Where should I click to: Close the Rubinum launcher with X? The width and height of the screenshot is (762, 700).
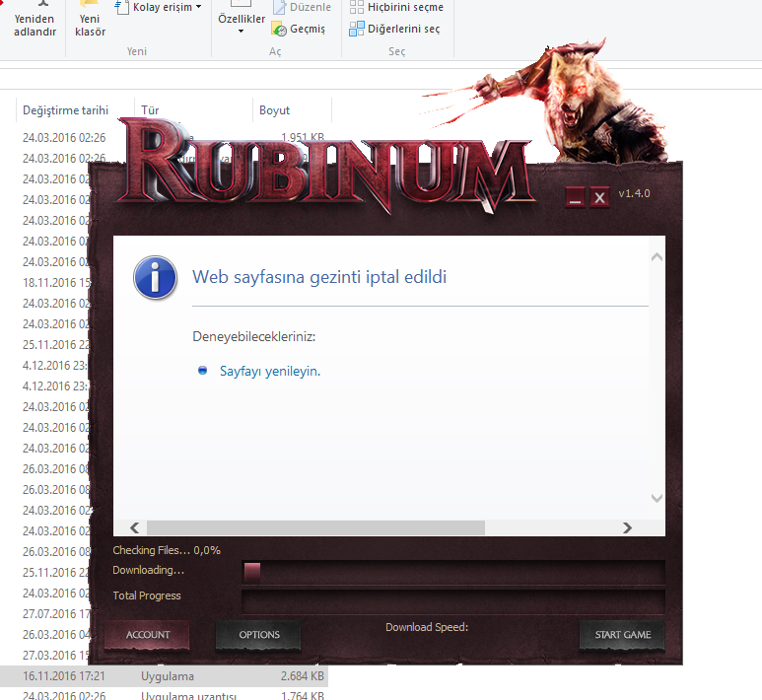coord(599,197)
